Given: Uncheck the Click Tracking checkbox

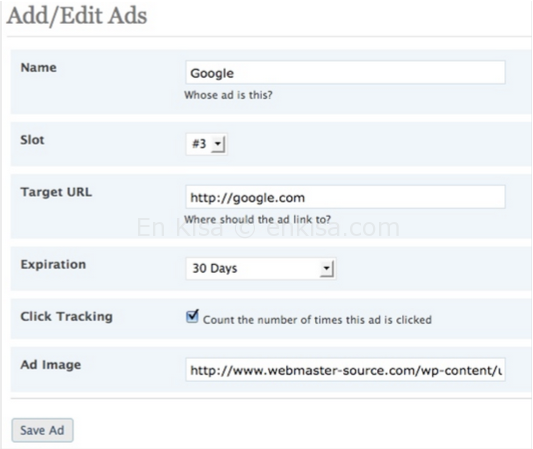Looking at the screenshot, I should click(x=192, y=316).
